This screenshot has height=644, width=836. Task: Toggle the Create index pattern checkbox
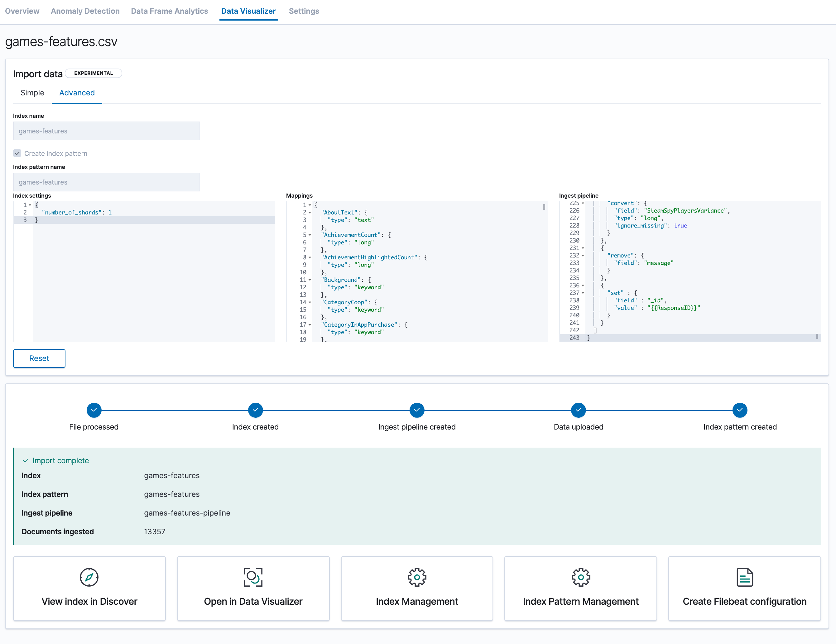click(17, 153)
